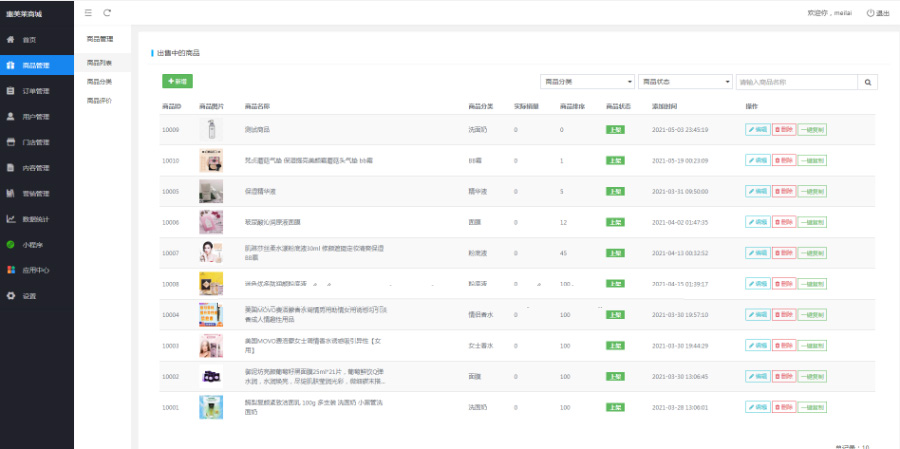This screenshot has width=900, height=449.
Task: Select 商品评价 in the submenu
Action: click(x=99, y=100)
